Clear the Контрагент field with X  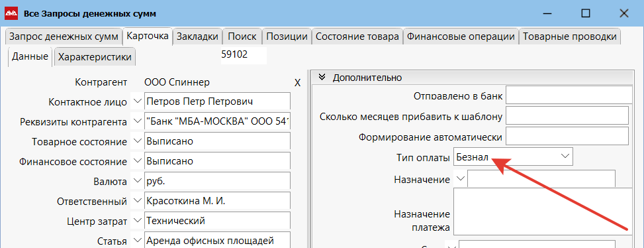(298, 83)
